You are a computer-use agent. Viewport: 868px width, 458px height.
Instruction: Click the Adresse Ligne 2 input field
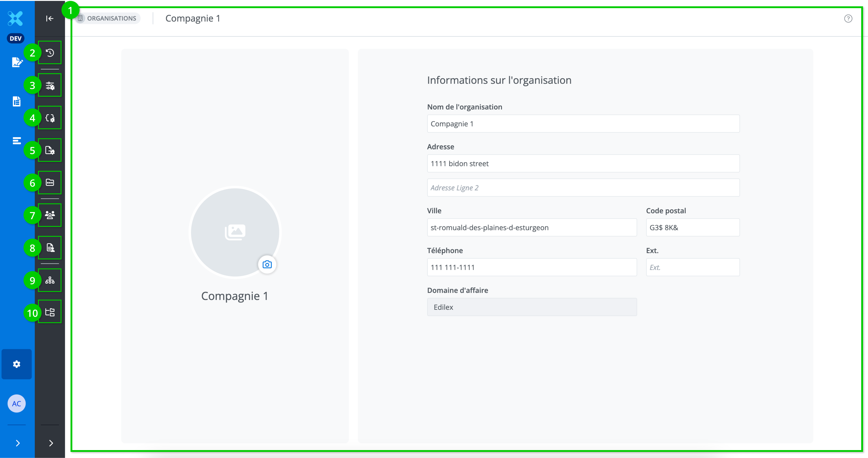coord(583,188)
